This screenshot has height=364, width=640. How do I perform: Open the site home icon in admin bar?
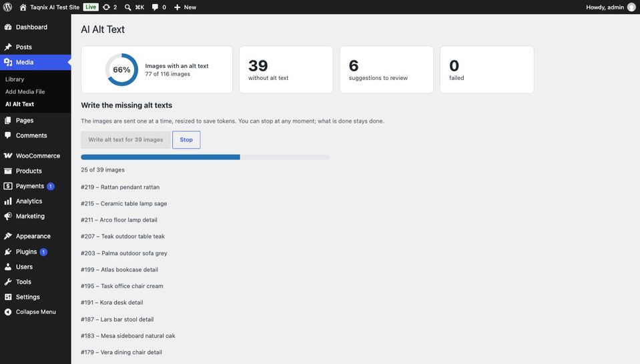point(23,7)
